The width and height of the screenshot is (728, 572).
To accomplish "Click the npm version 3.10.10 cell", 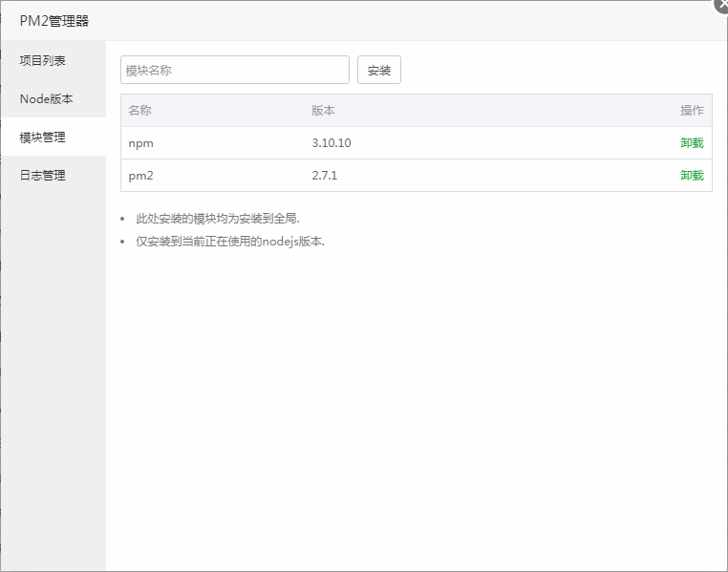I will [332, 143].
